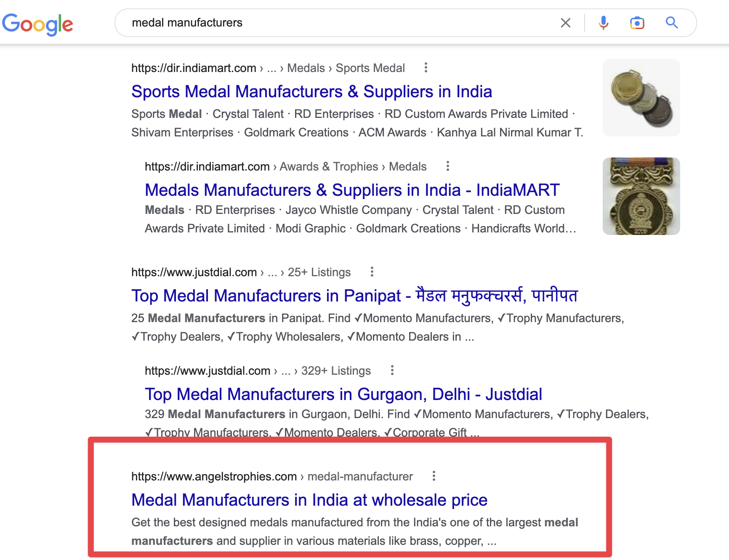Click the angelstrophies.com URL breadcrumb
The width and height of the screenshot is (729, 560).
[272, 477]
